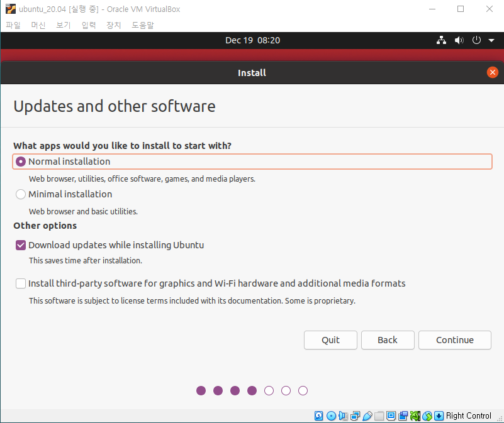Click the Back button
Screen dimensions: 504x423
388,340
